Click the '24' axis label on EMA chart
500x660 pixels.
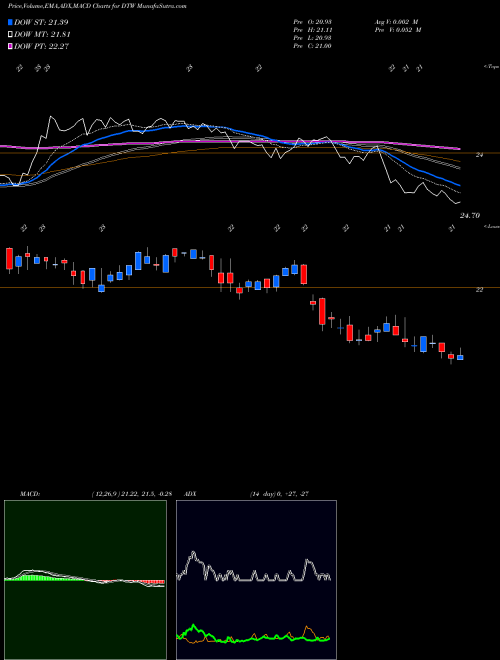pos(479,155)
